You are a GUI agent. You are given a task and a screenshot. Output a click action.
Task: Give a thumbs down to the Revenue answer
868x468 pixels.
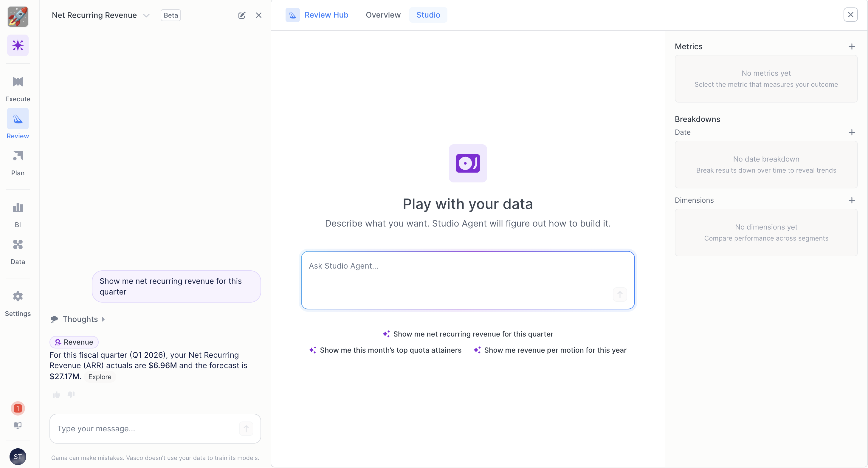click(x=71, y=395)
